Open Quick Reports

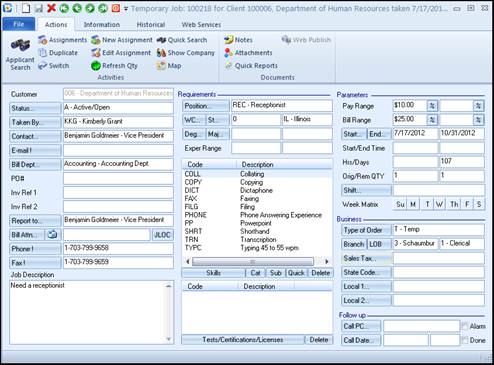tap(251, 66)
